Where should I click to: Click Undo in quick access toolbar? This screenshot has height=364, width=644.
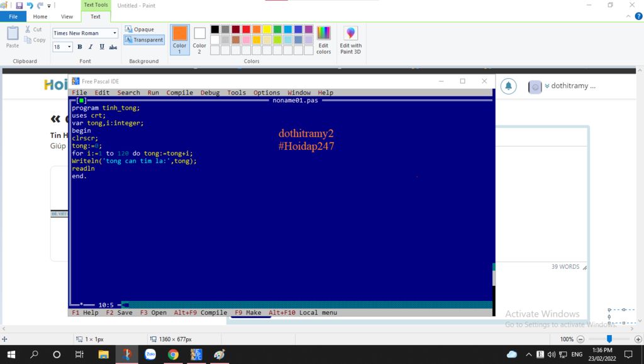coord(30,5)
